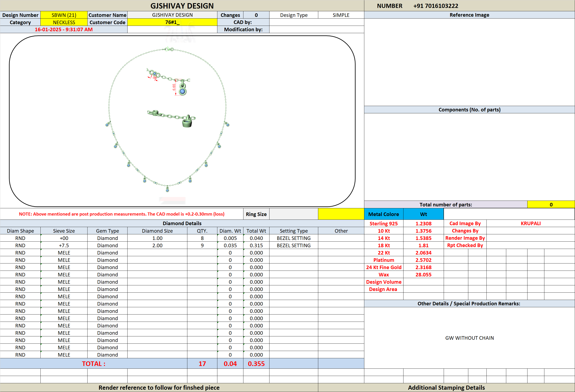Screen dimensions: 575x392
Task: Click the Wax weight '28.055'
Action: pos(423,275)
